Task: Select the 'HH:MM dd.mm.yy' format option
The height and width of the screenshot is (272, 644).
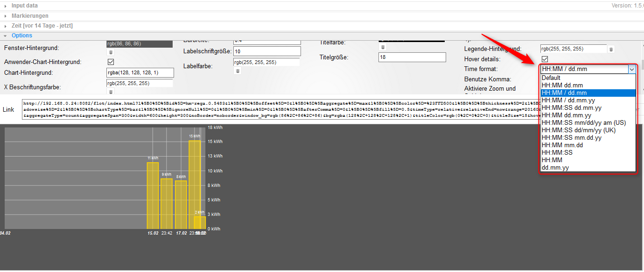Action: pos(588,115)
